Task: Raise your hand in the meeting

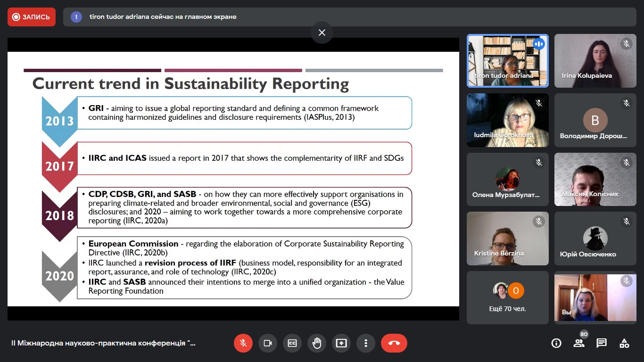Action: [317, 343]
